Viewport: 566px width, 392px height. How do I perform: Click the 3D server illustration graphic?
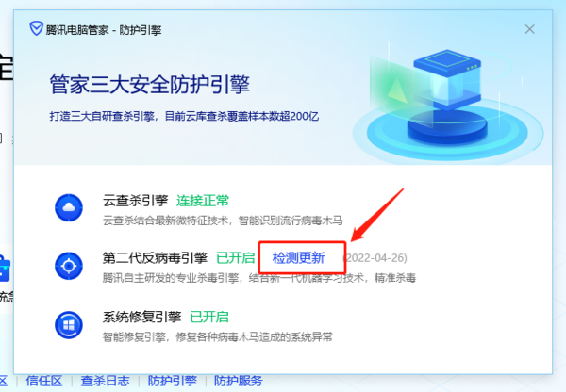click(447, 103)
